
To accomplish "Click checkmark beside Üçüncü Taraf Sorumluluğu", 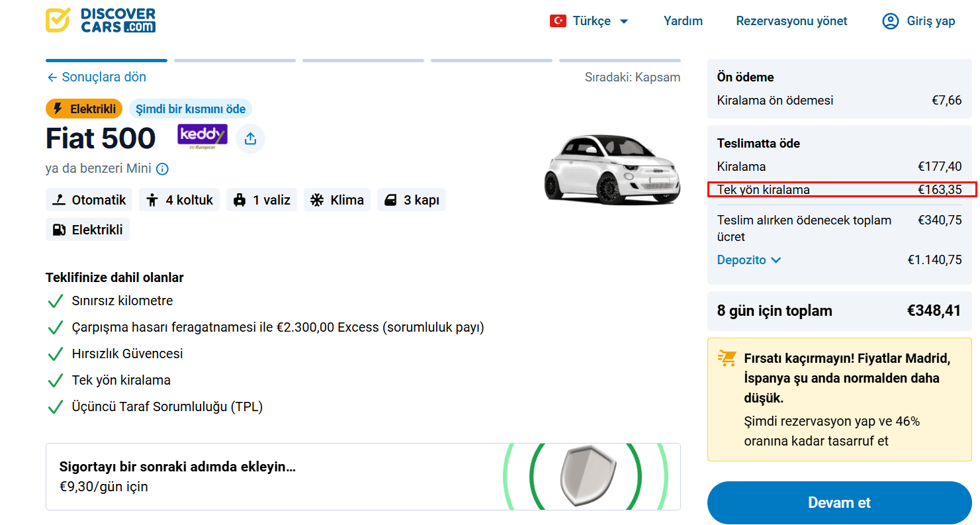I will click(x=56, y=407).
